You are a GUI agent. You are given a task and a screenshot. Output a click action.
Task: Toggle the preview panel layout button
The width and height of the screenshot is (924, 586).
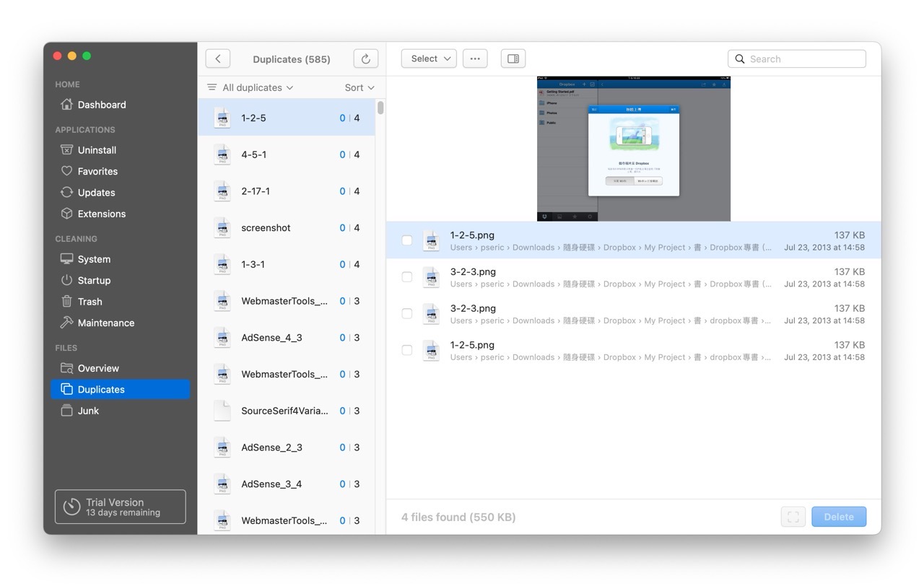coord(513,58)
